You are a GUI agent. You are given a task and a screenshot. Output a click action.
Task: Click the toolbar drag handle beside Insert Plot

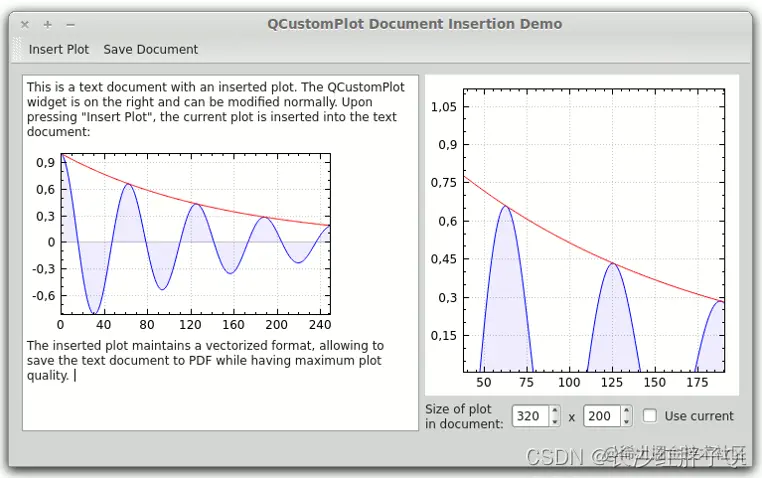(x=17, y=50)
